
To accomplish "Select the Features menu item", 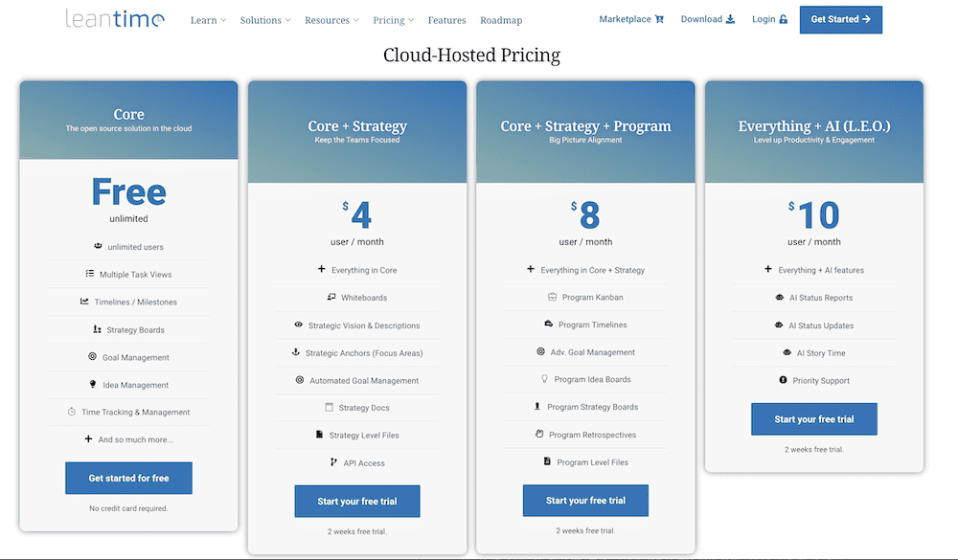I will click(446, 19).
